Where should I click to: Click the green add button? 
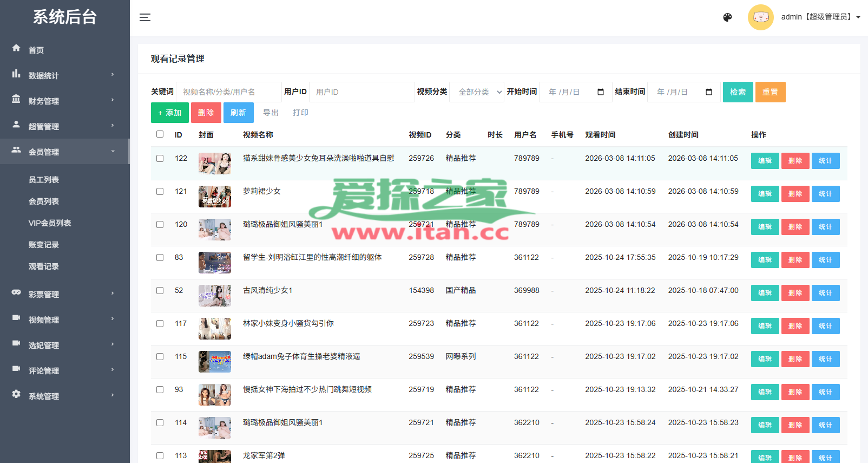(169, 113)
